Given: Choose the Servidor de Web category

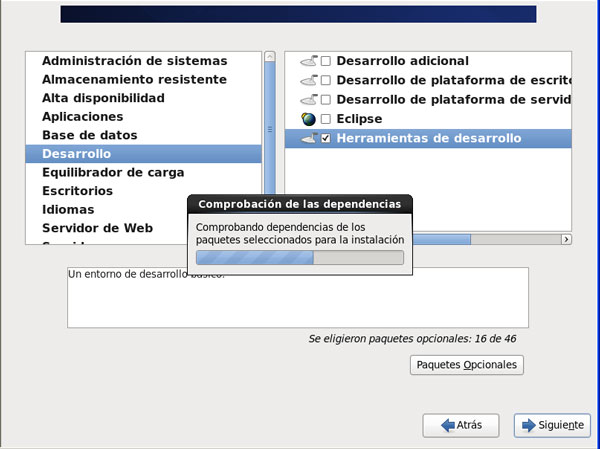Looking at the screenshot, I should click(97, 228).
